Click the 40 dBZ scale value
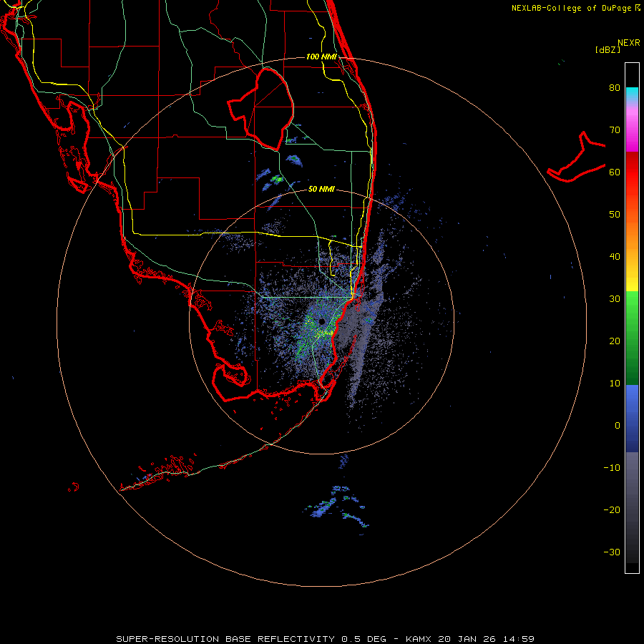644x644 pixels. [615, 257]
